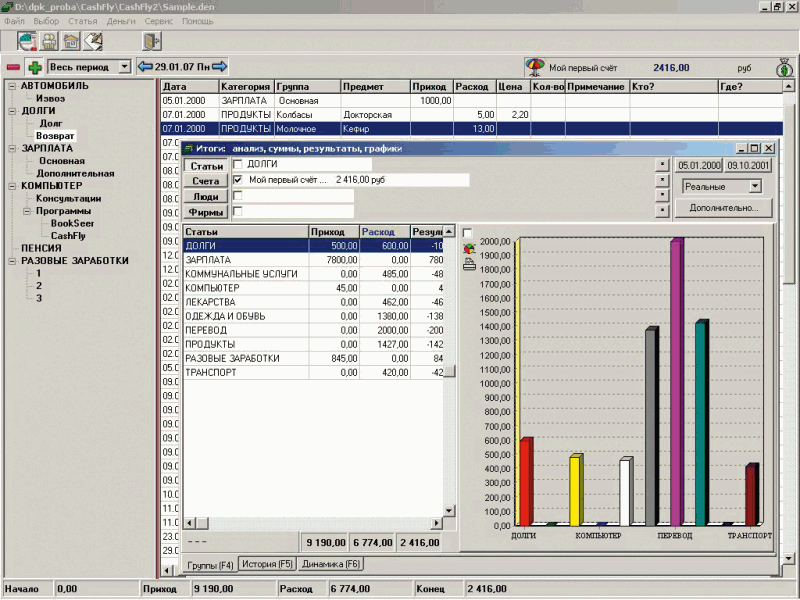Screen dimensions: 800x600
Task: Click the magenta ПЕРЕВОД chart bar
Action: click(x=677, y=382)
